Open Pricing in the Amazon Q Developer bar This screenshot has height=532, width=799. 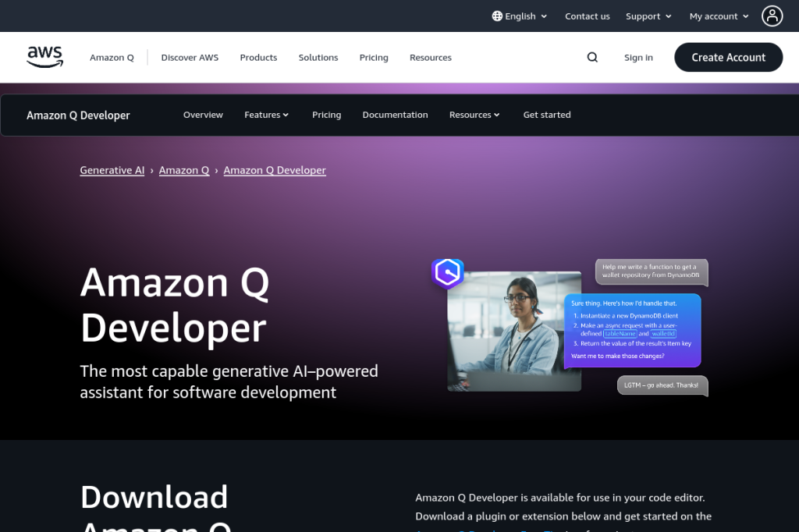tap(327, 115)
